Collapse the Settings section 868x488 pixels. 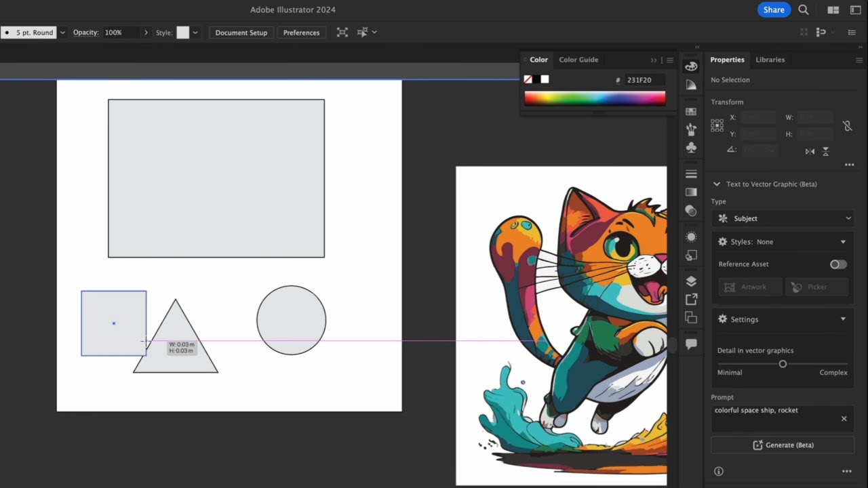pyautogui.click(x=843, y=319)
